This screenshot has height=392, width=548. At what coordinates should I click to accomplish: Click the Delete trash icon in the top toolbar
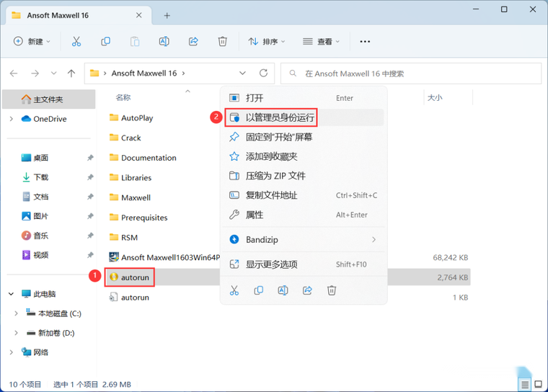pos(223,42)
